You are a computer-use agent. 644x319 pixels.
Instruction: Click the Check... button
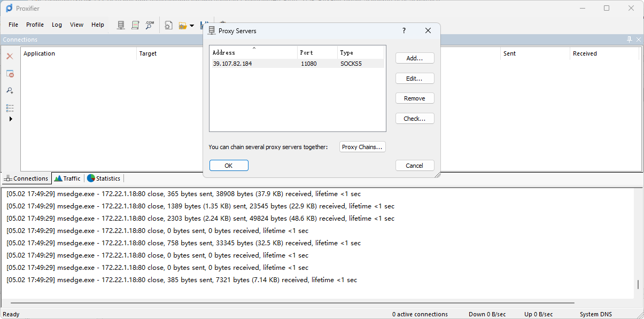415,119
